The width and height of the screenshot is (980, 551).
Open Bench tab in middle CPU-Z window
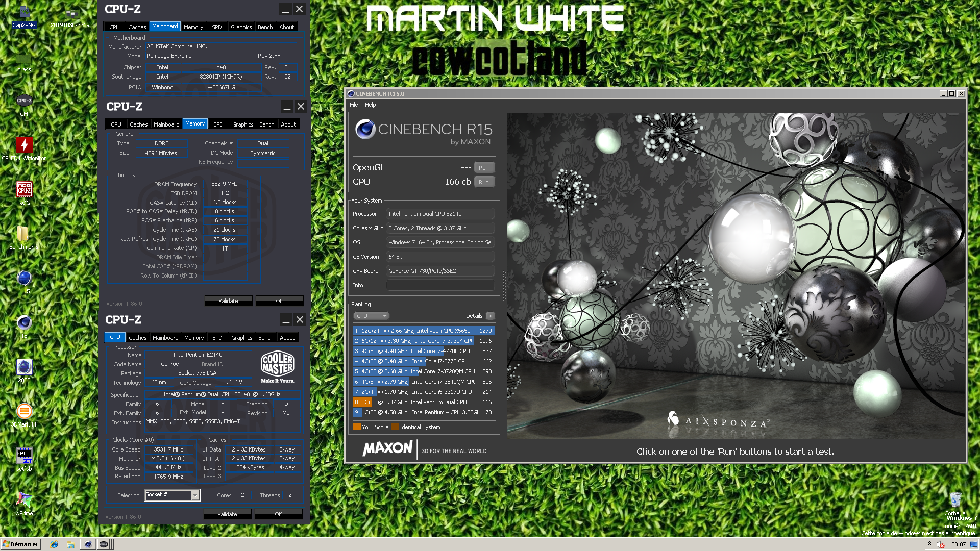[266, 124]
